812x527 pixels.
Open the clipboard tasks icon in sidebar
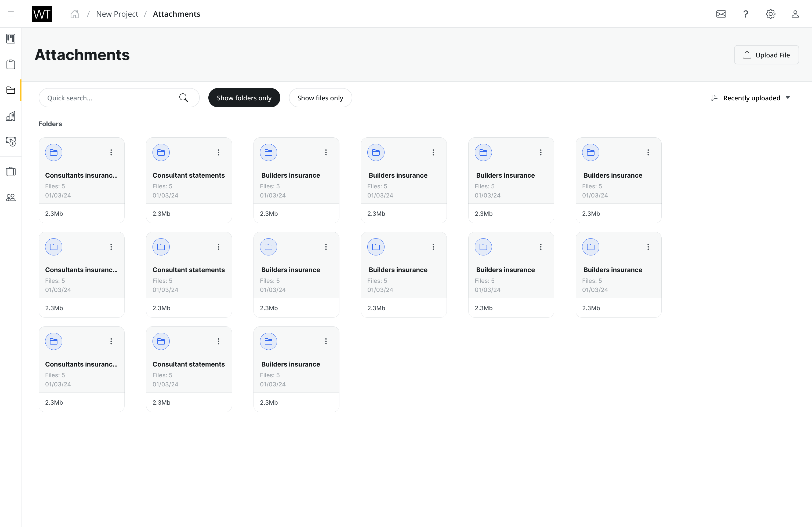coord(10,64)
